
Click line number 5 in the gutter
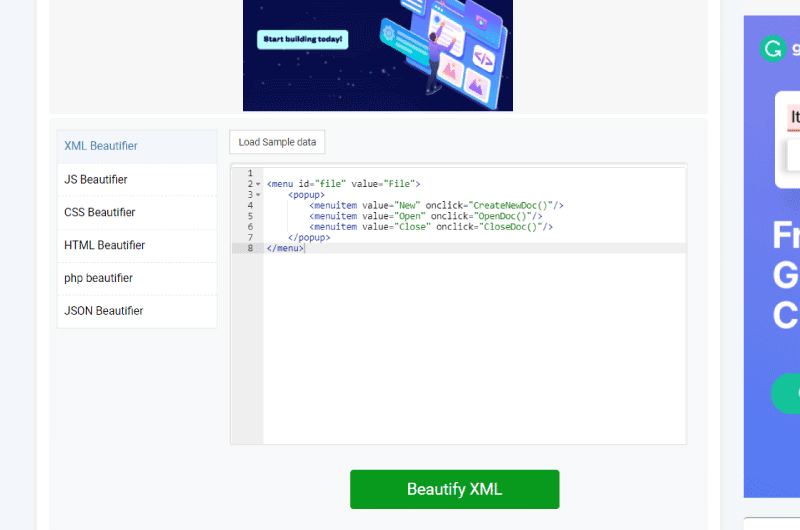250,216
